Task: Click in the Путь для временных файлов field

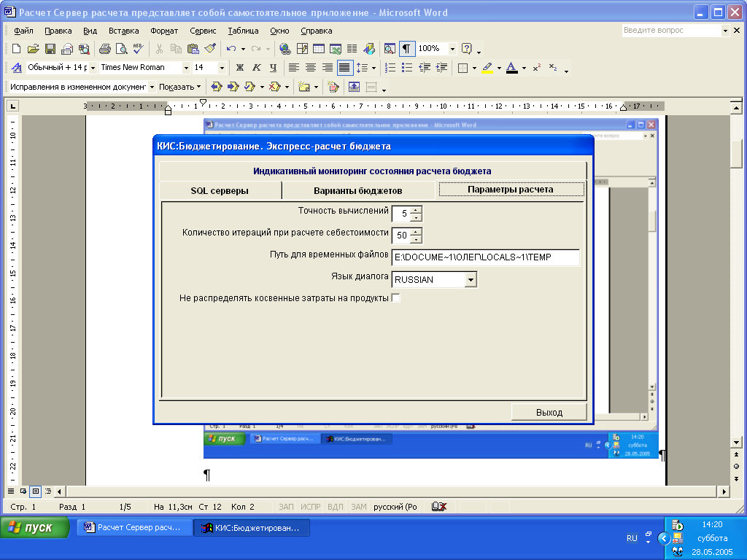Action: pyautogui.click(x=485, y=257)
